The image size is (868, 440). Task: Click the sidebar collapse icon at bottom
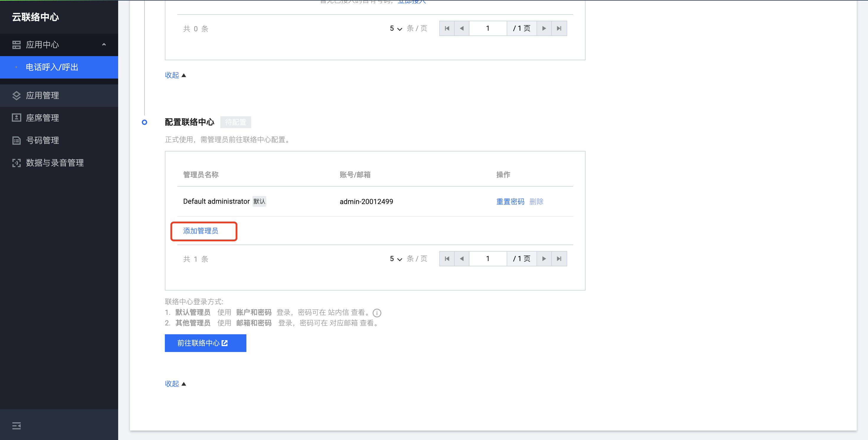pyautogui.click(x=17, y=426)
